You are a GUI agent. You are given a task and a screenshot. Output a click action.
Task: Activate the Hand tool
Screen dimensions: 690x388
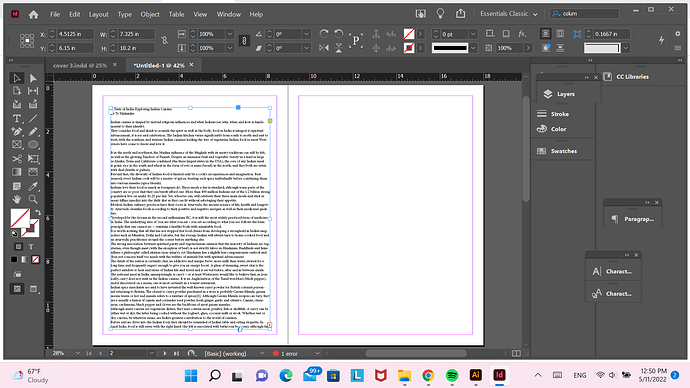point(17,199)
